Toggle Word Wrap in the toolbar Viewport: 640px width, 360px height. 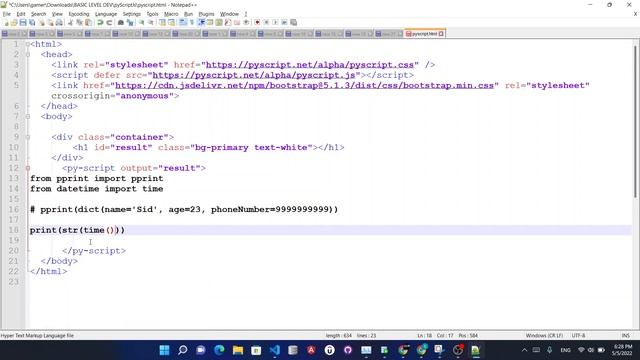click(x=182, y=22)
